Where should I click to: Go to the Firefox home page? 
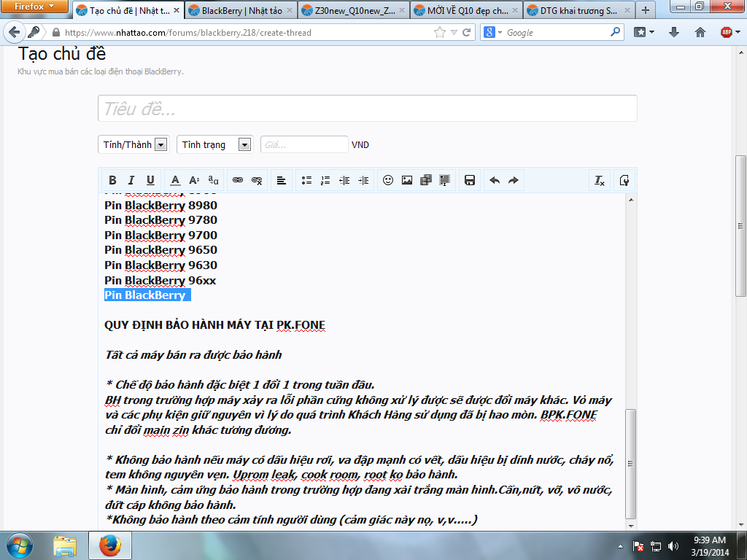click(x=700, y=32)
